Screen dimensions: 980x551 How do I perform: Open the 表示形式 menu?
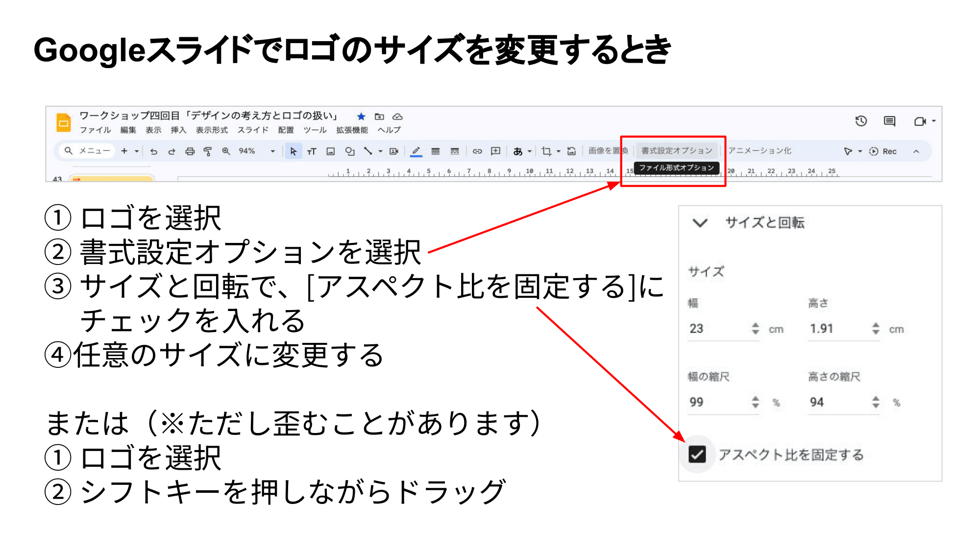pos(212,130)
